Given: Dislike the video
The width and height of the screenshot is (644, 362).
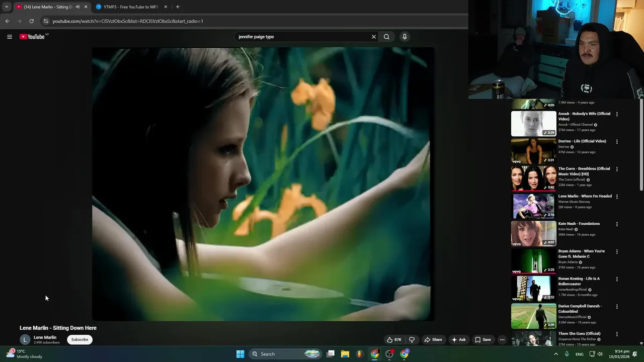Looking at the screenshot, I should pos(412,340).
